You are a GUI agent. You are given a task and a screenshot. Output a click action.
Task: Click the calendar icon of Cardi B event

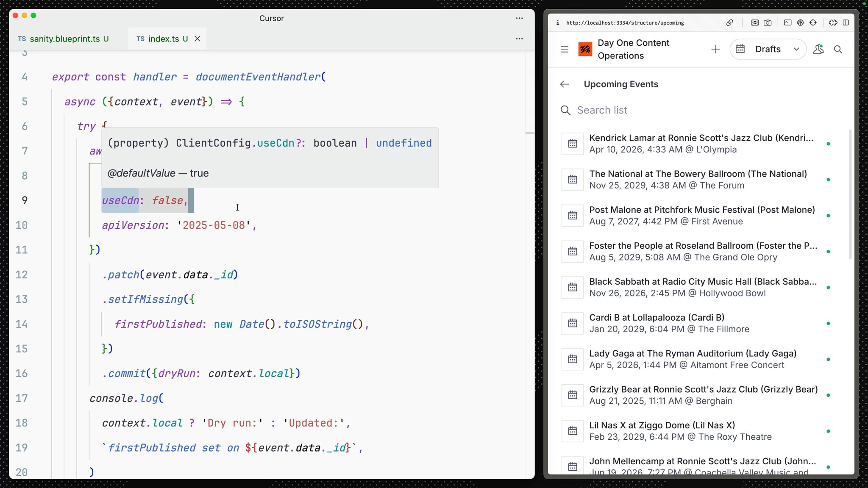573,323
